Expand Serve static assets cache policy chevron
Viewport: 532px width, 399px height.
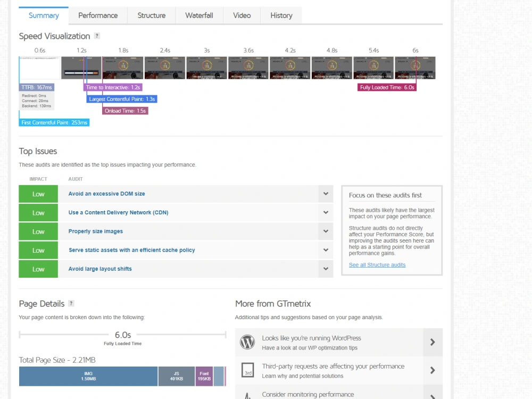point(326,250)
